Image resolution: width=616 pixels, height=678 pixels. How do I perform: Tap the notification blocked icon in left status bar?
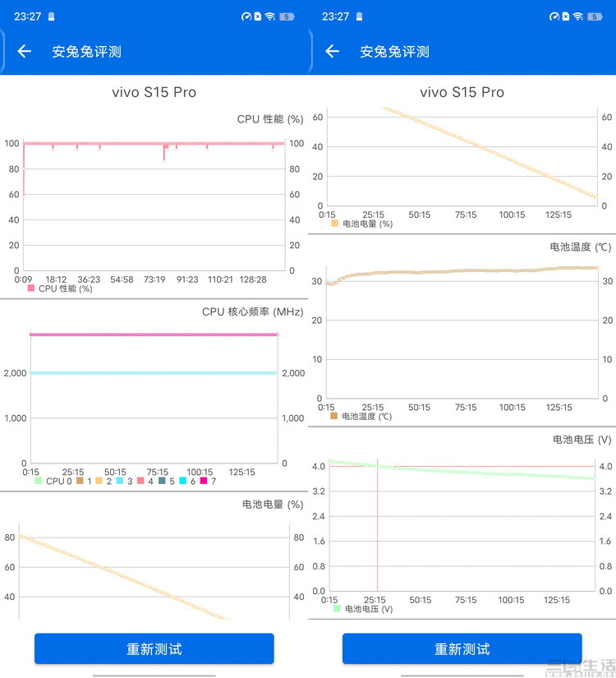coord(258,16)
